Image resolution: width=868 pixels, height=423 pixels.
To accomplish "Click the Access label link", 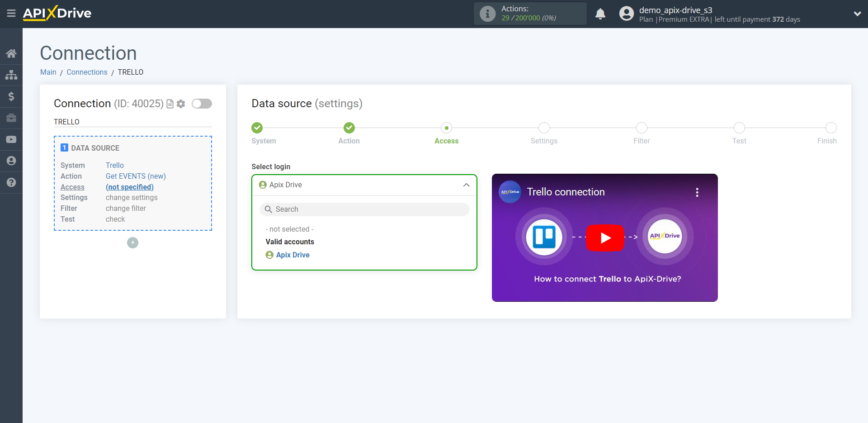I will pos(72,187).
